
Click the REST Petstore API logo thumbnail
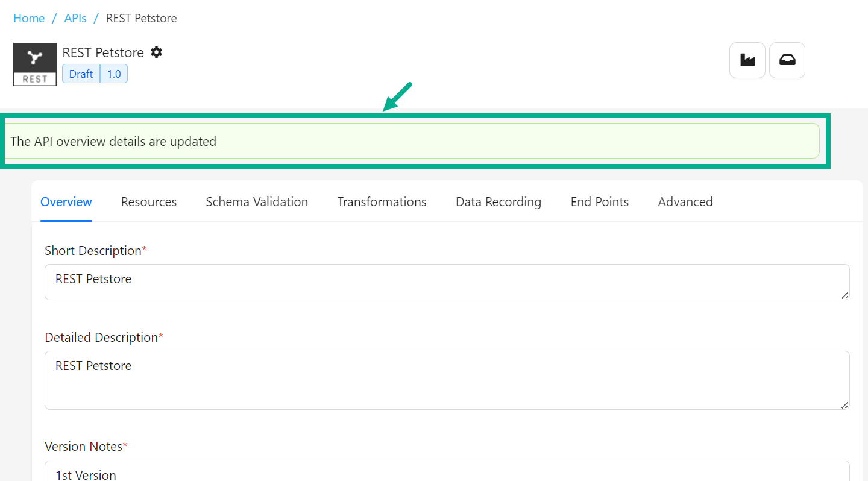click(34, 64)
